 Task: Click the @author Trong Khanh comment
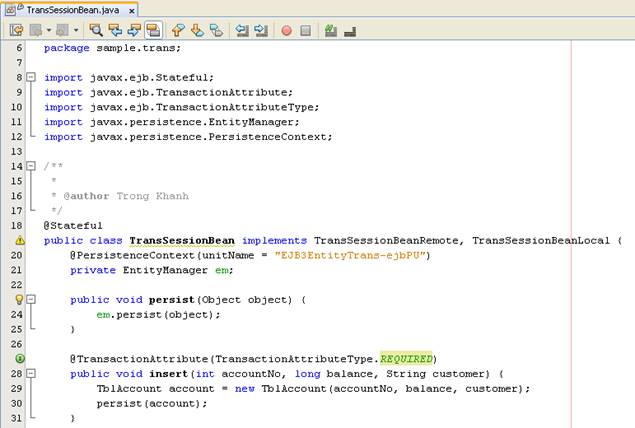click(x=126, y=196)
